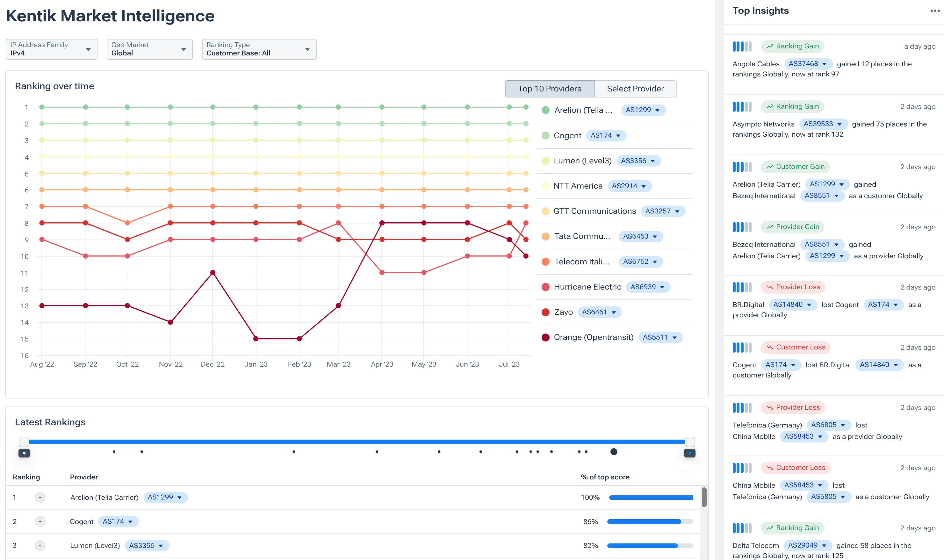The image size is (944, 560).
Task: Select the Orange (Opentransit) legend marker
Action: click(545, 337)
